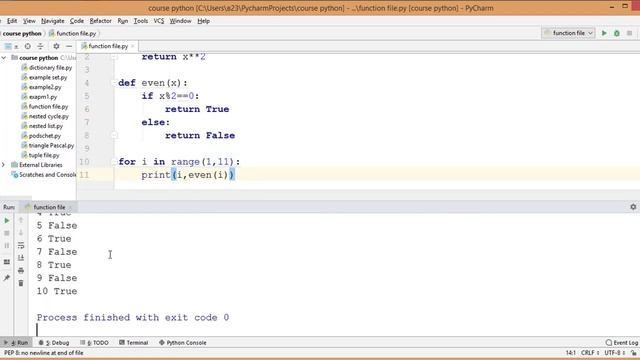Open the Project view selector icon
This screenshot has width=640, height=360.
(8, 46)
